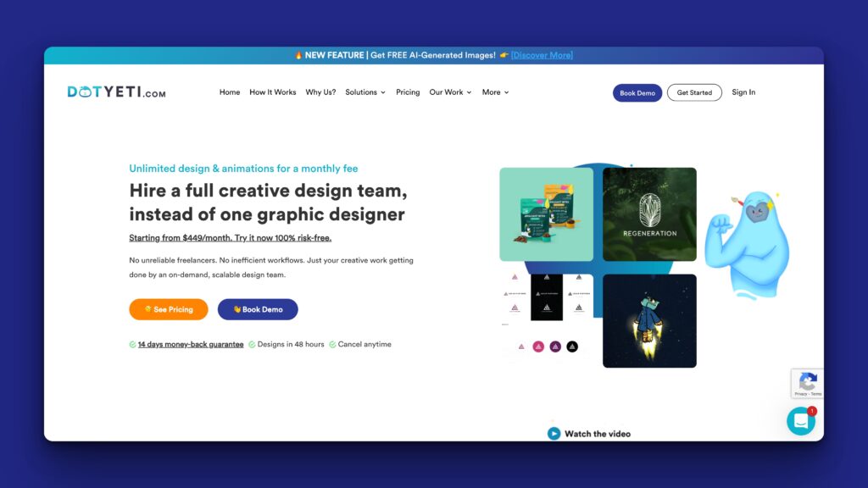Go to the Home page
Screen dimensions: 868x488
click(230, 92)
